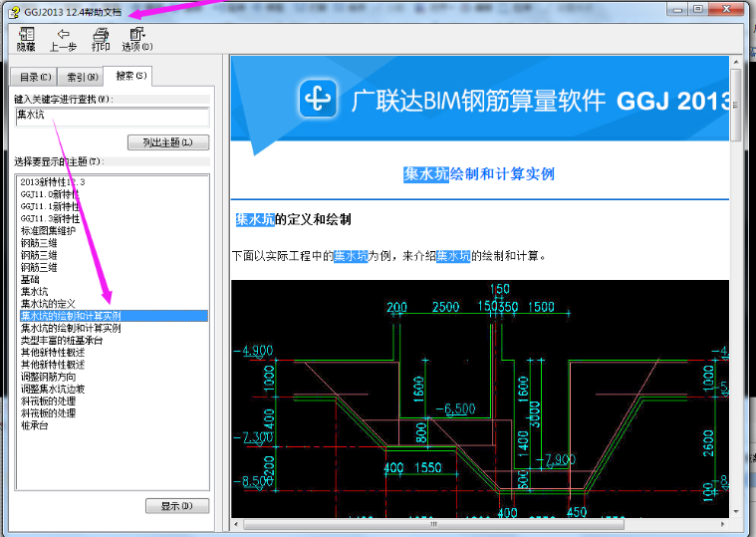Click the 隐藏 (Hide) toolbar icon
Image resolution: width=756 pixels, height=537 pixels.
coord(26,40)
